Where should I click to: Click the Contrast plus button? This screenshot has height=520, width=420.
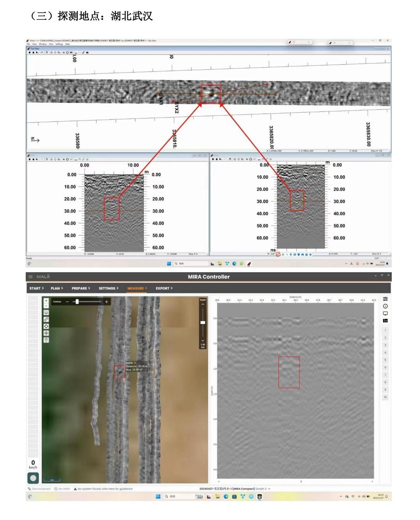[106, 302]
